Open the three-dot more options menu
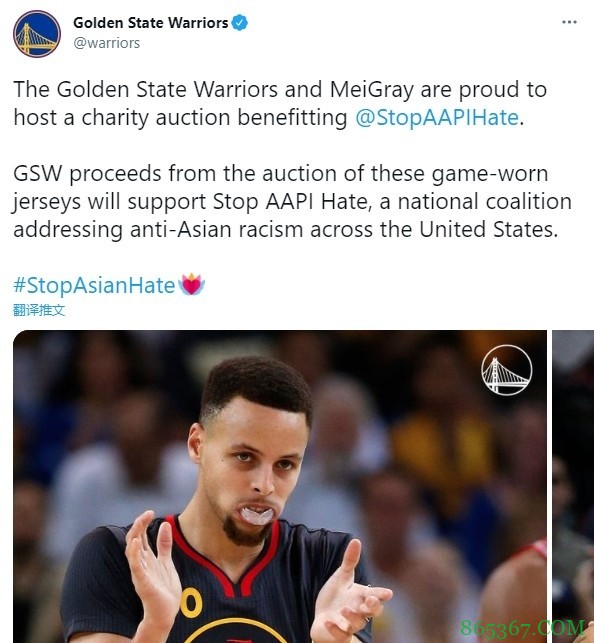Screen dimensions: 594x643 pyautogui.click(x=569, y=22)
